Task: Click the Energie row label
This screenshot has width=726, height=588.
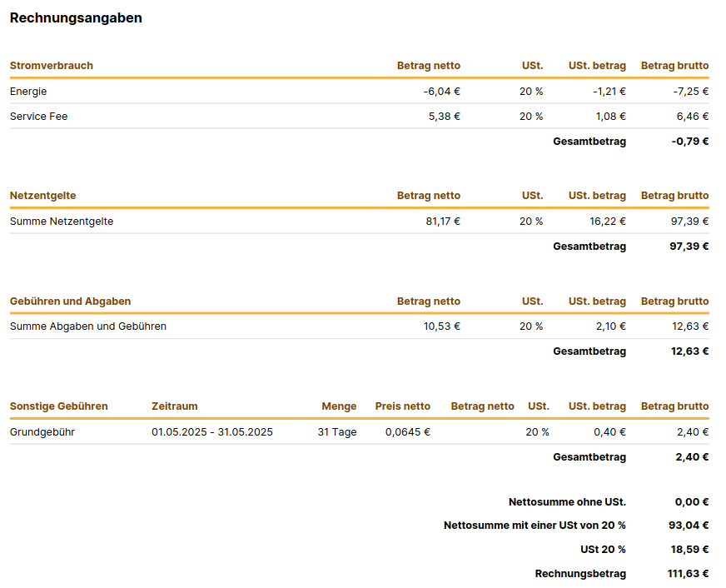Action: pyautogui.click(x=28, y=92)
